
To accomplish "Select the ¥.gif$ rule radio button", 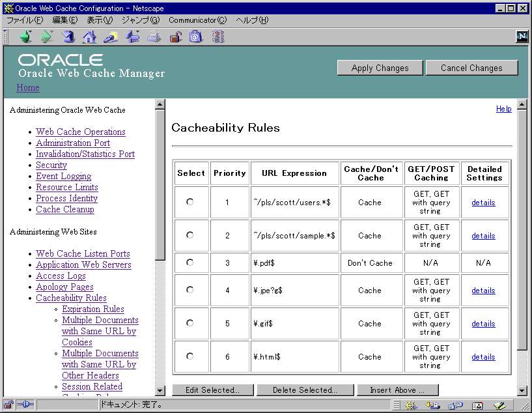I will [190, 322].
